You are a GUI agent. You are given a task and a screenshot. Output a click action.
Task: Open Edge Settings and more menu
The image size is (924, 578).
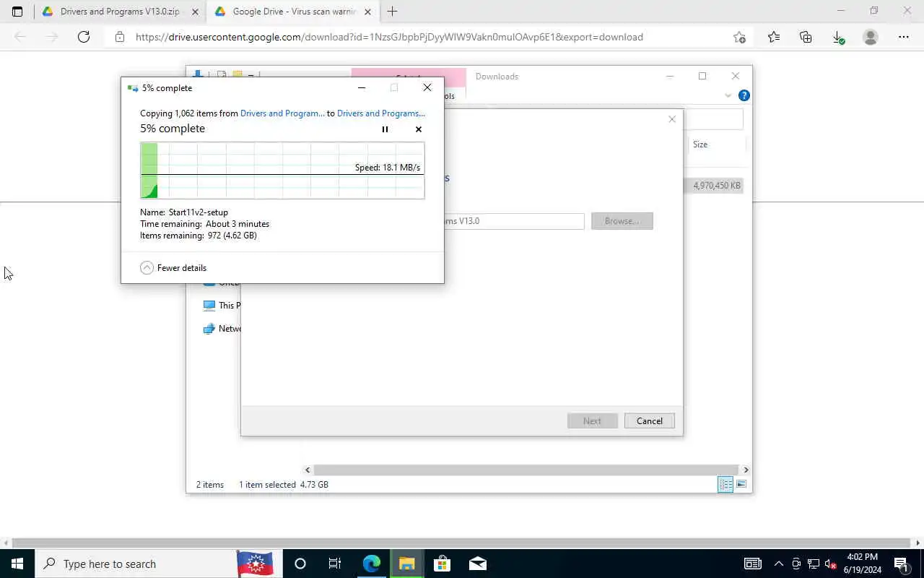coord(904,37)
